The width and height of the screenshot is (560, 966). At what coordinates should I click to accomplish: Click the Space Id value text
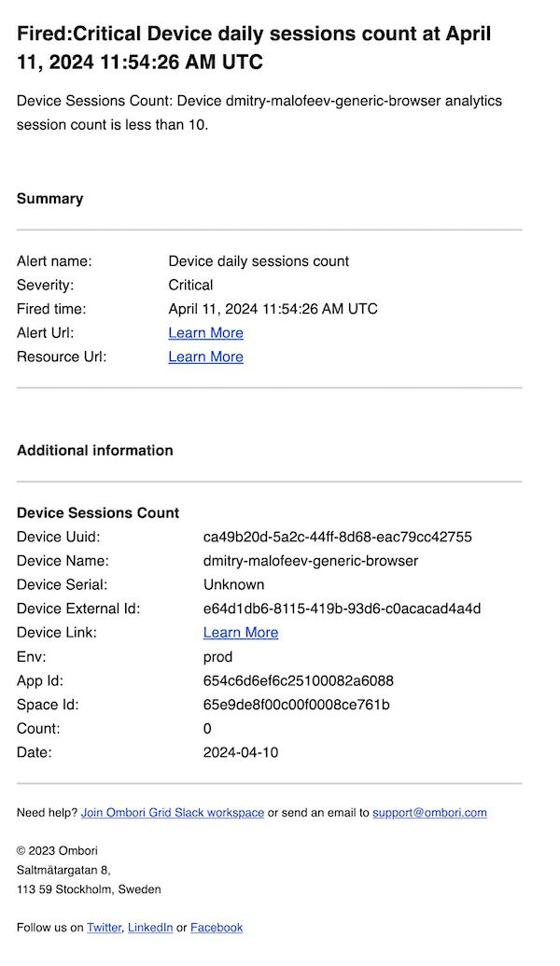click(297, 705)
